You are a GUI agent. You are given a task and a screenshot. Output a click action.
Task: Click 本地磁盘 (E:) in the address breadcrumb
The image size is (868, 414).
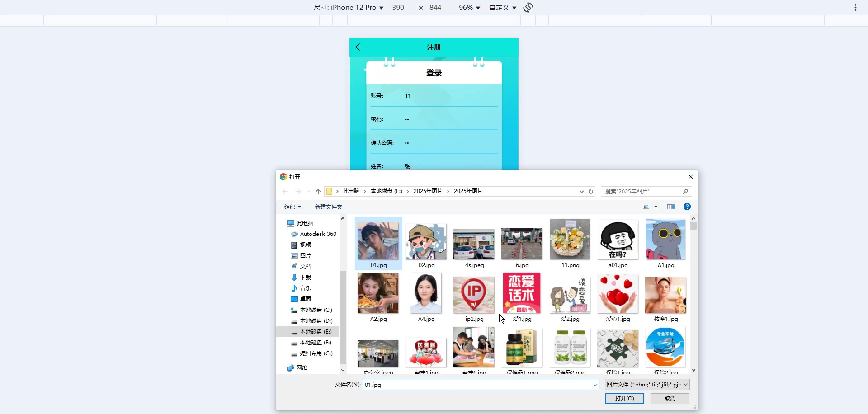click(x=387, y=191)
